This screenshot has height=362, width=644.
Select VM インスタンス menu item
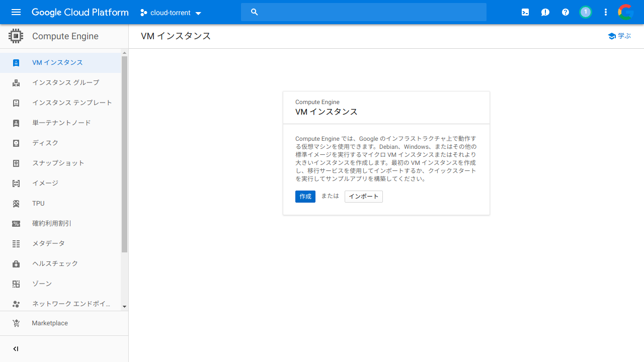60,63
